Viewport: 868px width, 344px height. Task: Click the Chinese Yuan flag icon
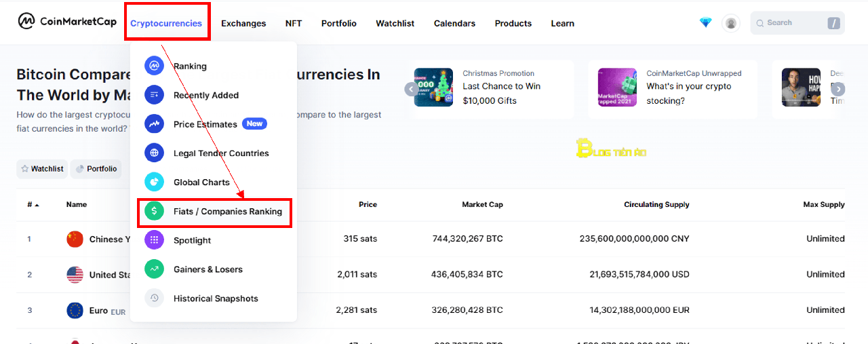[x=75, y=239]
